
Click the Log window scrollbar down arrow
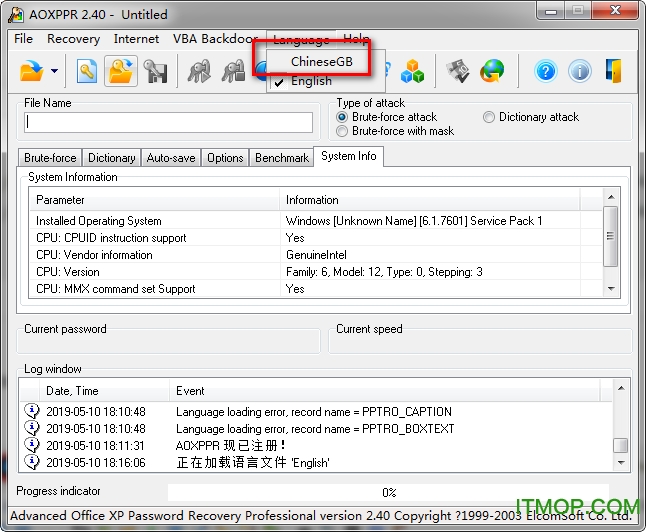[621, 463]
